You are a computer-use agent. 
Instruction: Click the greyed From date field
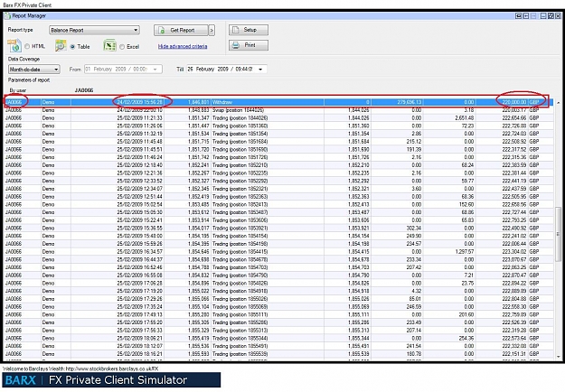[123, 70]
